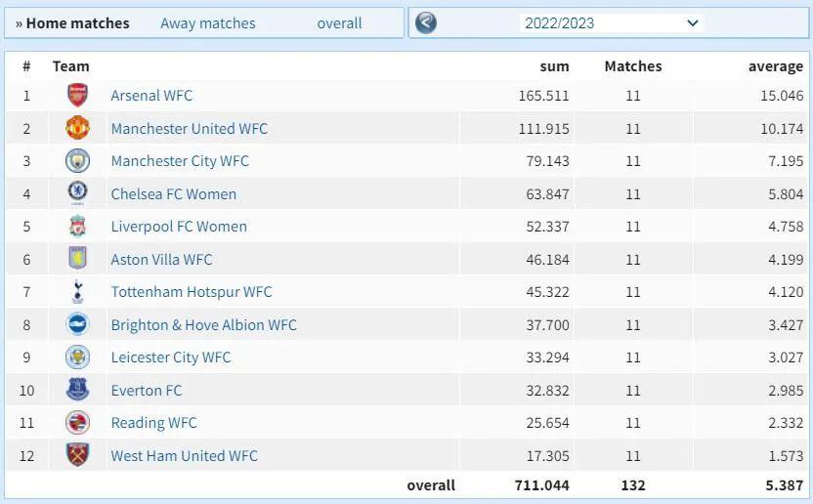
Task: Open the Brighton & Hove Albion WFC link
Action: point(203,325)
